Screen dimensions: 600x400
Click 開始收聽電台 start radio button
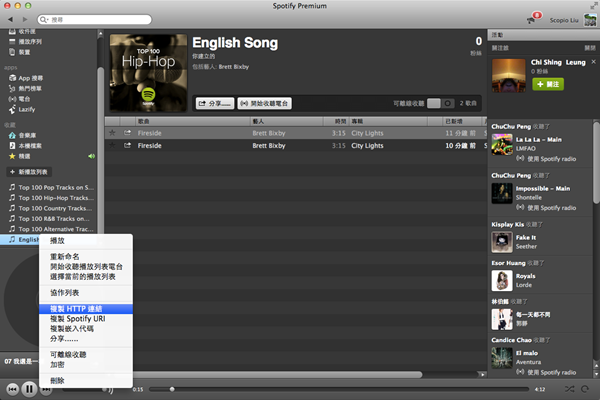click(264, 103)
